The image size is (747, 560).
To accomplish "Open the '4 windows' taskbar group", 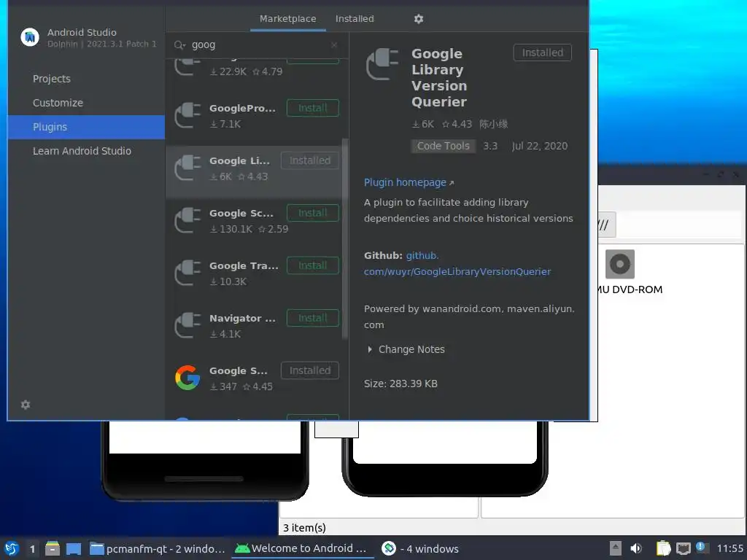I will 421,548.
